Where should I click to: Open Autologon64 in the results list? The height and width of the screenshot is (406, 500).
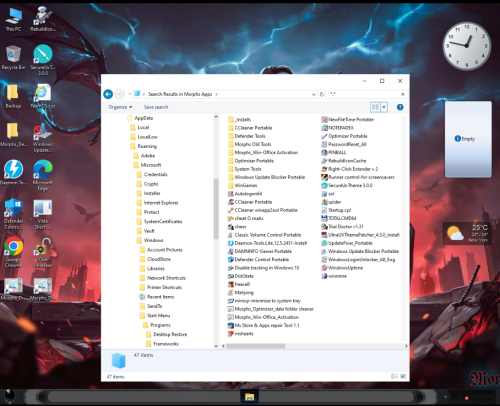pyautogui.click(x=245, y=194)
